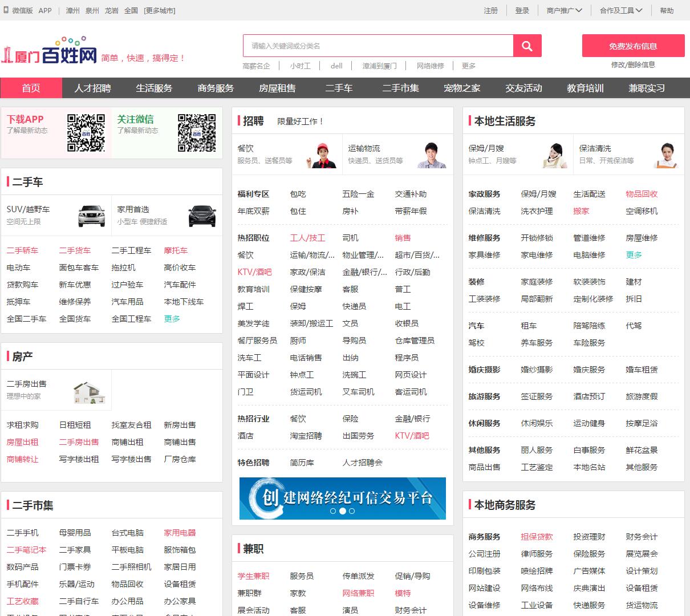The height and width of the screenshot is (616, 690).
Task: Click the 创建网络经纪可信交易平台 banner
Action: [x=343, y=499]
